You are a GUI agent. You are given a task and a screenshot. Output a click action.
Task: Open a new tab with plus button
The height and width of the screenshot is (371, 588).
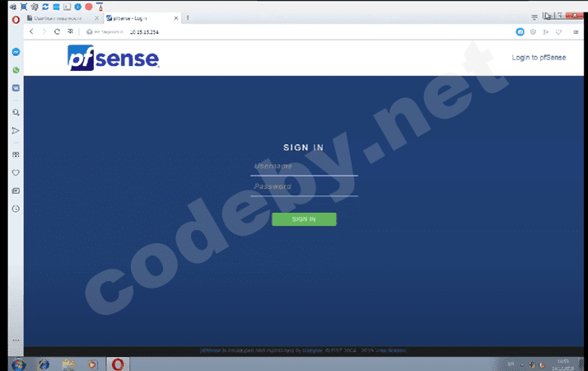coord(188,17)
